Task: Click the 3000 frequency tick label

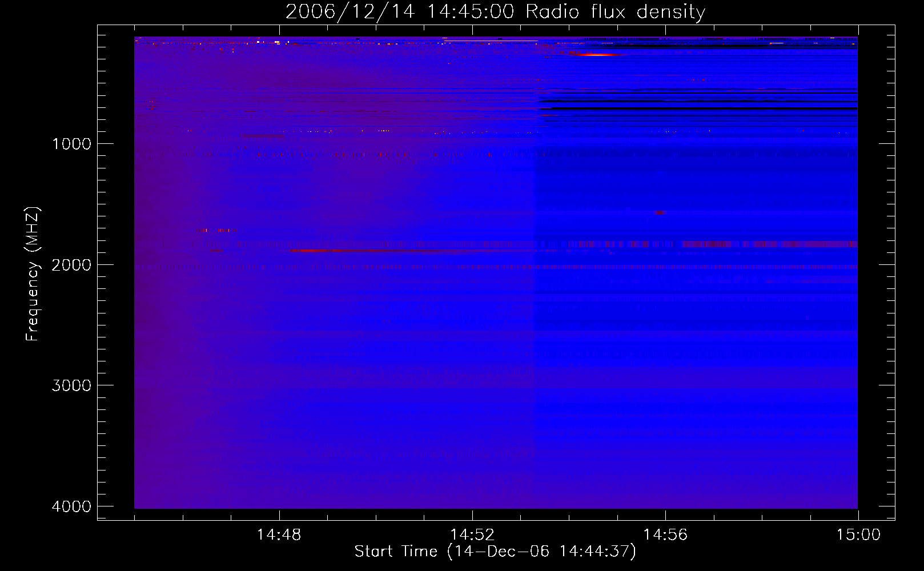Action: click(71, 385)
